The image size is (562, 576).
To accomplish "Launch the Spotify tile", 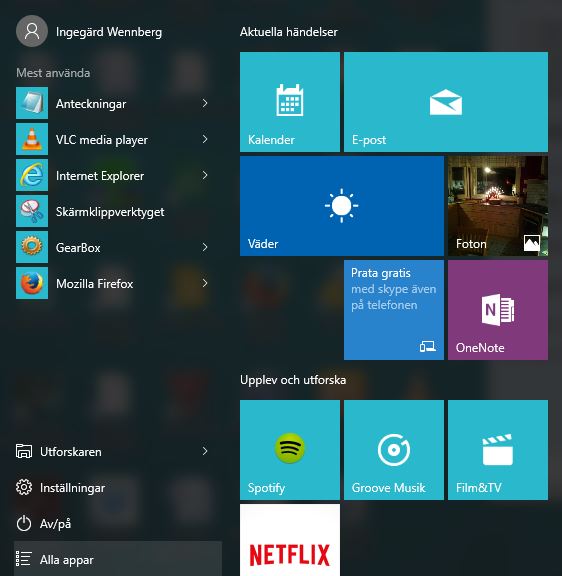I will (x=290, y=450).
